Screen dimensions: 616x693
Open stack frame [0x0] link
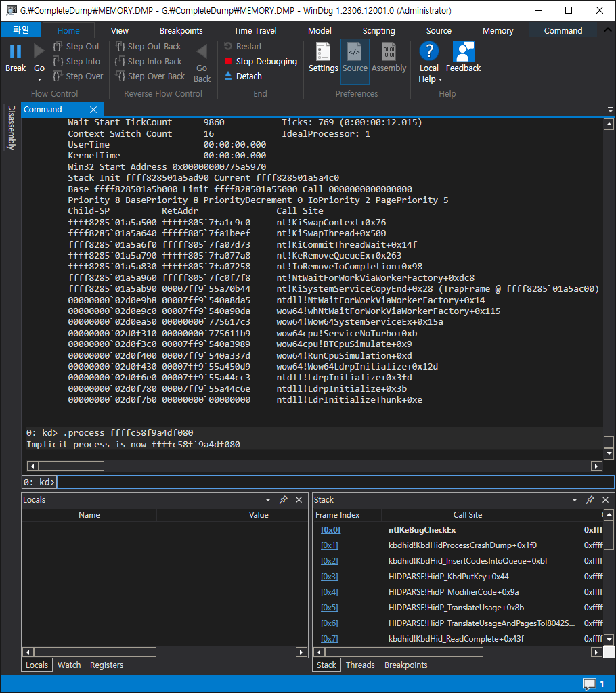330,529
